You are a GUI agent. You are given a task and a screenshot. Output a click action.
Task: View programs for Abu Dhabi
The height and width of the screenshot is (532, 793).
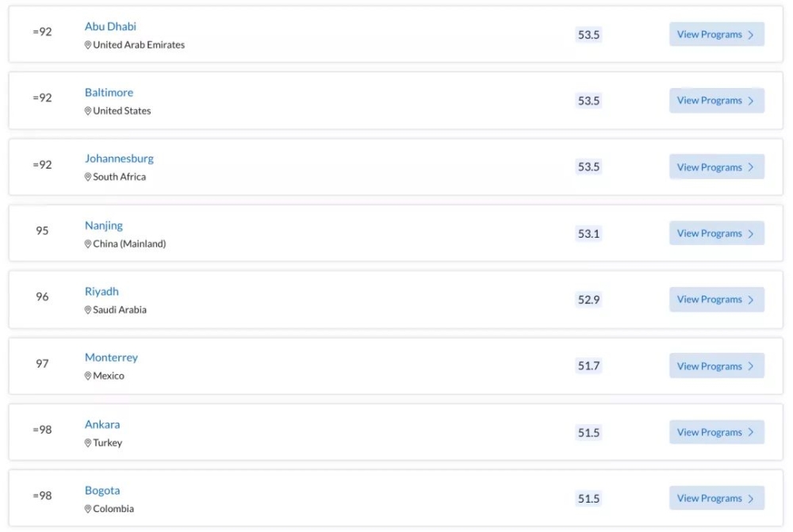click(x=717, y=34)
